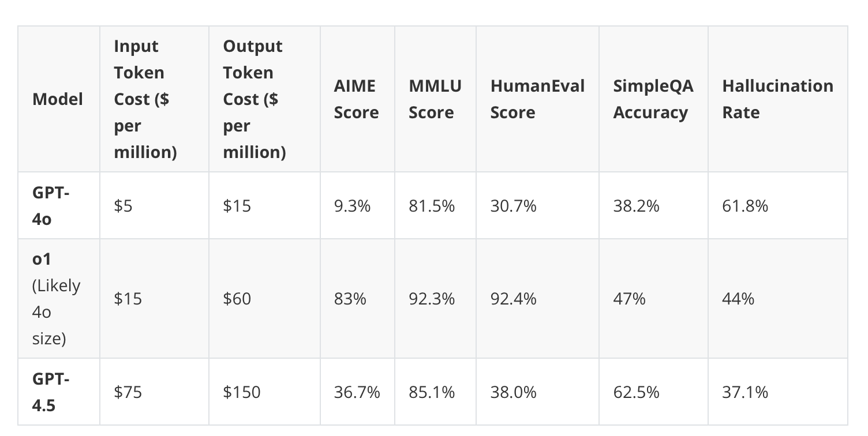Click the $150 output cost cell

point(242,392)
